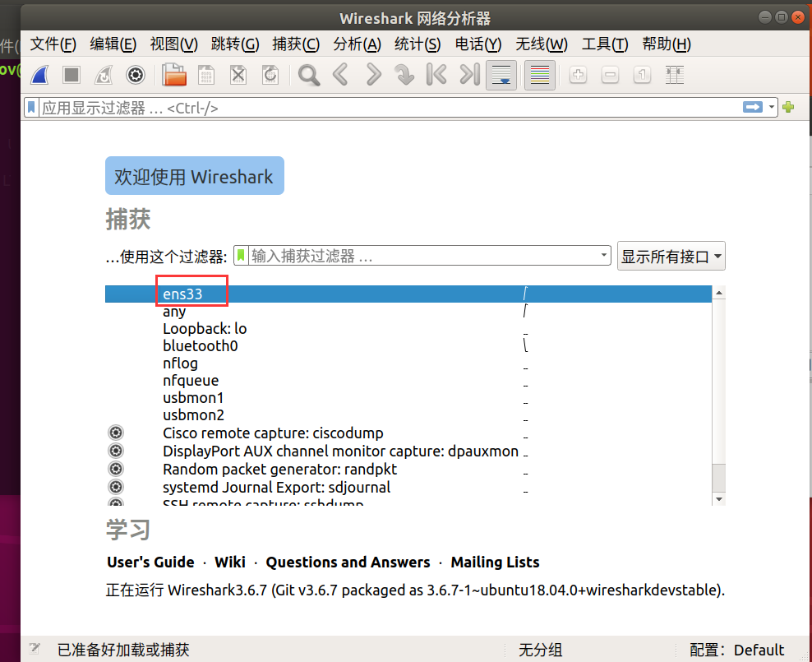812x662 pixels.
Task: Open settings for DisplayPort AUX dpauxmon
Action: click(x=116, y=451)
